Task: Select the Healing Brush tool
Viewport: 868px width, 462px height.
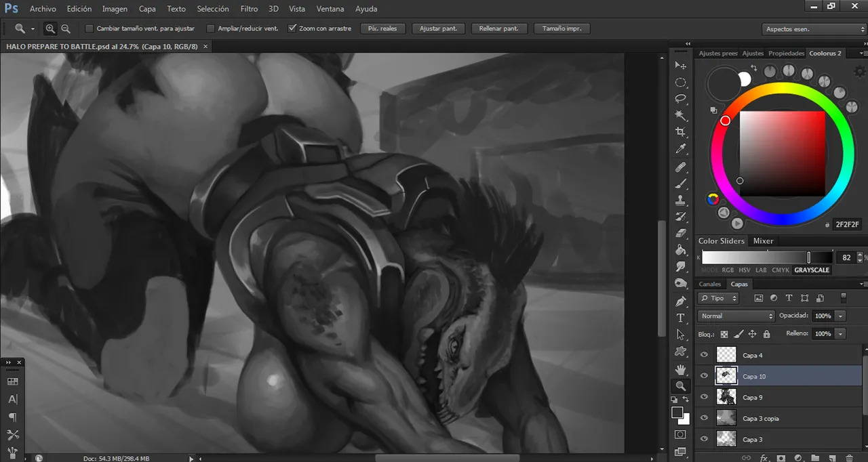Action: coord(681,167)
